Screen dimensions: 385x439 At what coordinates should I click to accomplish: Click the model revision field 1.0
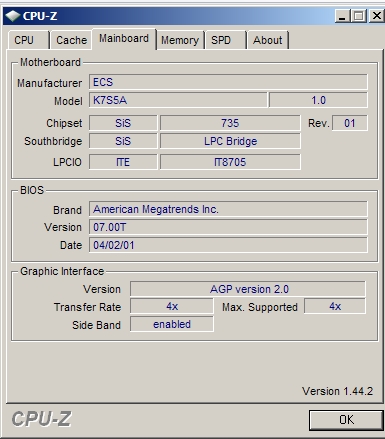tap(318, 100)
